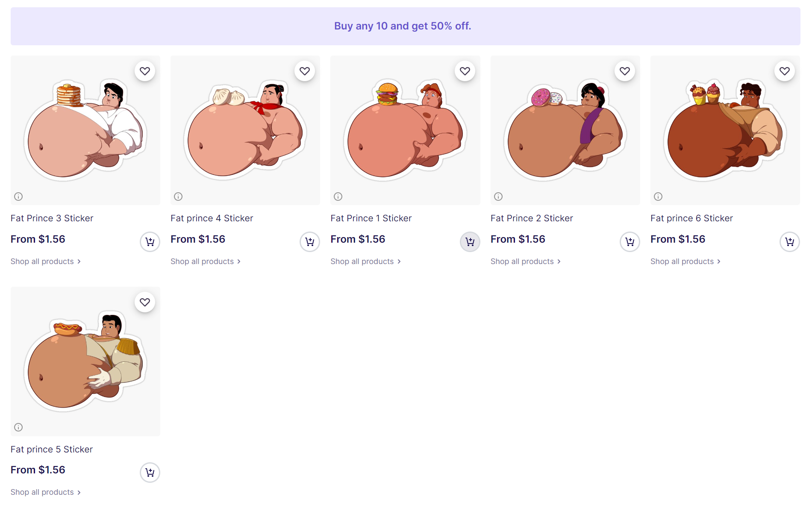Viewport: 812px width, 505px height.
Task: Follow Shop all products under Fat prince 6
Action: tap(685, 261)
